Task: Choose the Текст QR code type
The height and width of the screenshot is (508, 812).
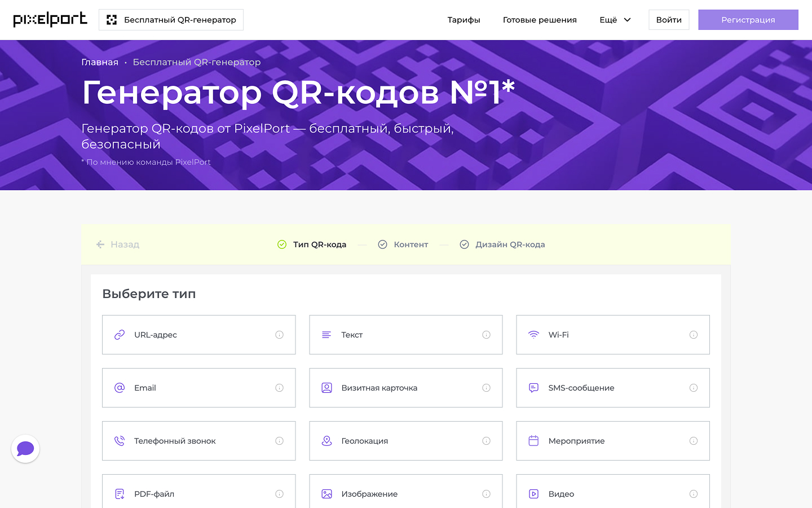Action: 405,335
